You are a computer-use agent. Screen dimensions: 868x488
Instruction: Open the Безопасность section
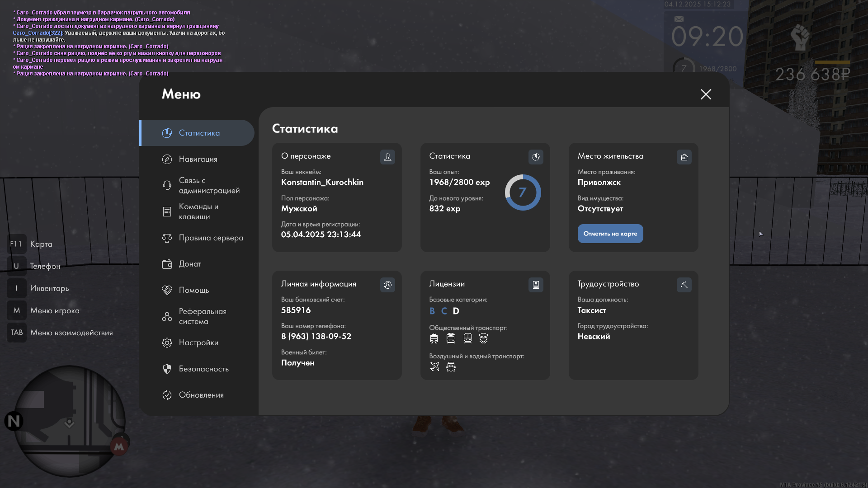coord(203,369)
